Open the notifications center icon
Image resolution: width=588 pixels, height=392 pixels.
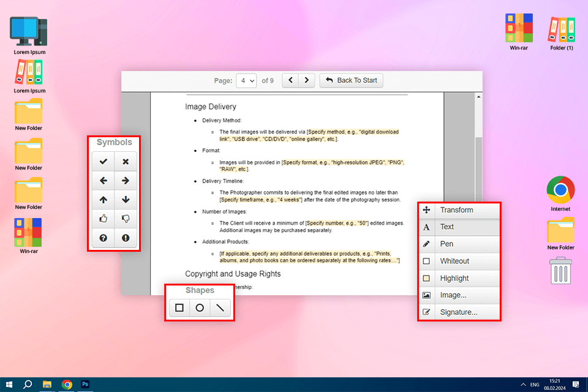click(x=576, y=385)
